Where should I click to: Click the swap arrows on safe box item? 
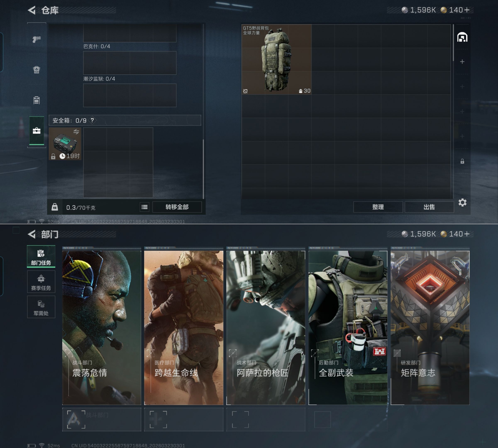[x=76, y=131]
